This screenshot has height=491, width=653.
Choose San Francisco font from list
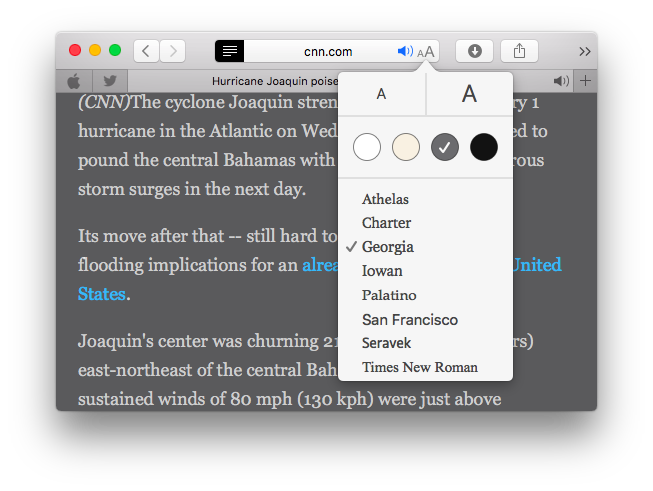[x=409, y=319]
